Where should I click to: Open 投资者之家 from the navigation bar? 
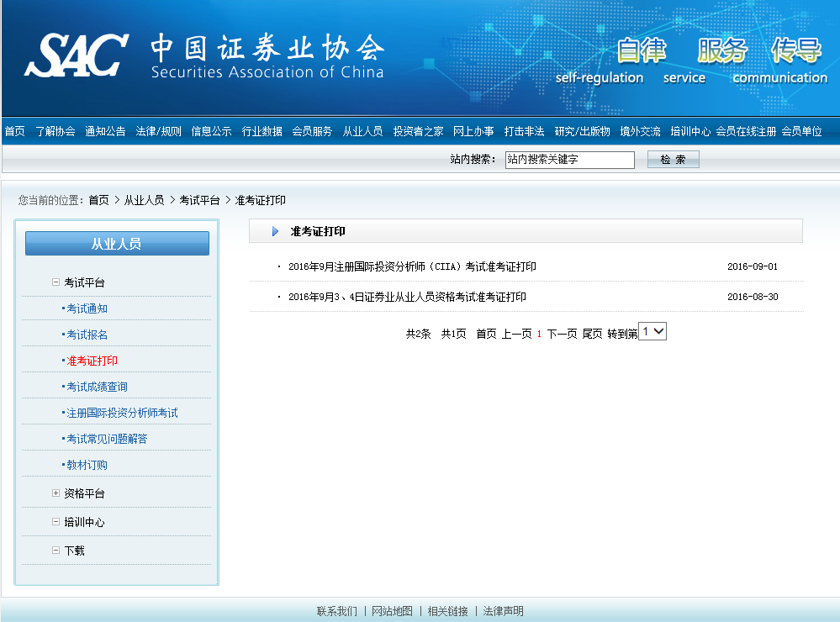(418, 131)
